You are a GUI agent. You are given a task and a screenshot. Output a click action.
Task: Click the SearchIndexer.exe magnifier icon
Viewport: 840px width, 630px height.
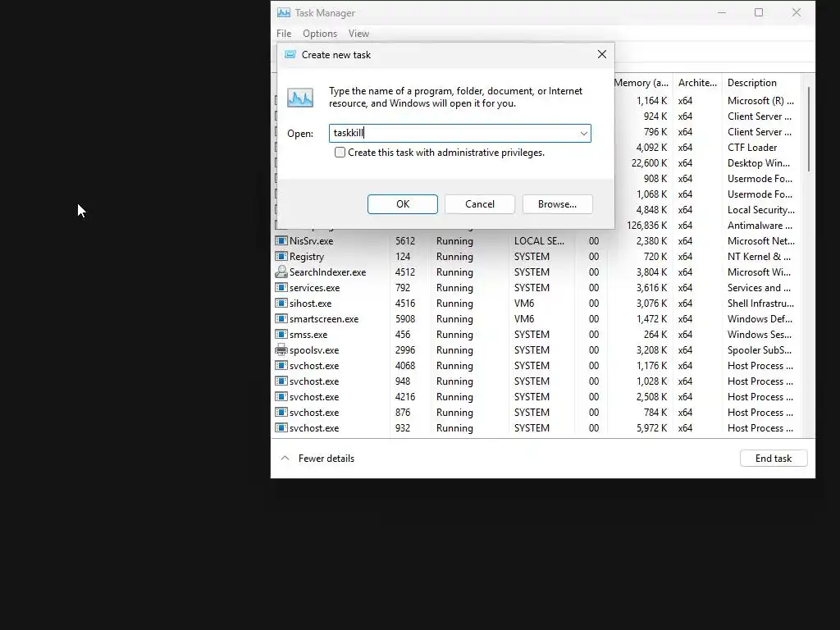(281, 272)
